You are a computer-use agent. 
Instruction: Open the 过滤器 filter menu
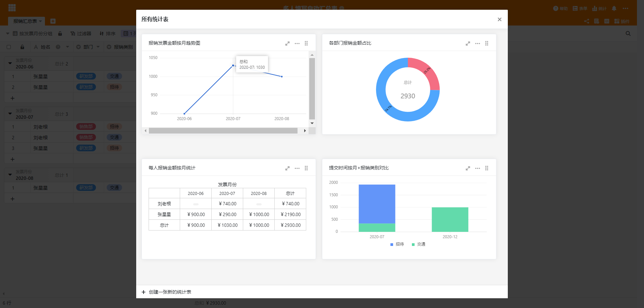tap(81, 34)
